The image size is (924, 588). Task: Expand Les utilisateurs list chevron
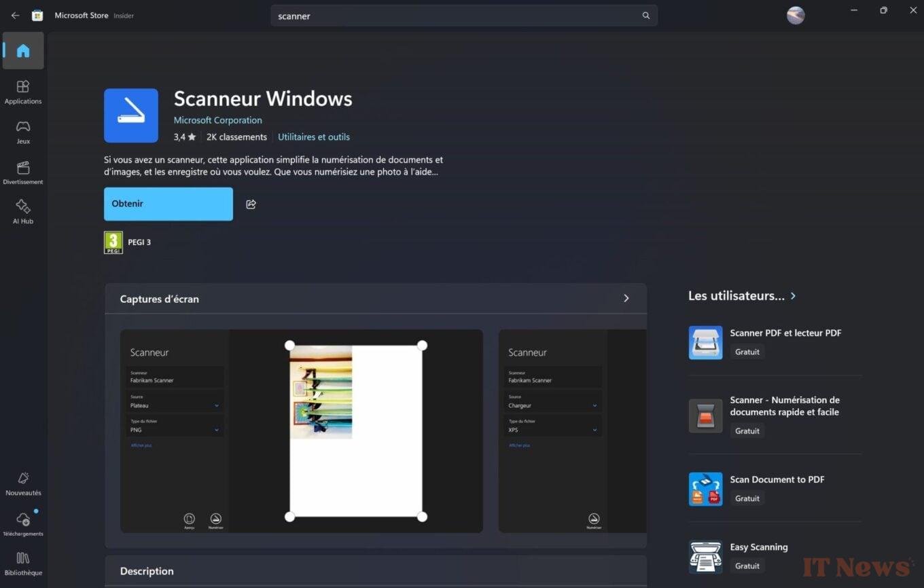click(x=793, y=296)
